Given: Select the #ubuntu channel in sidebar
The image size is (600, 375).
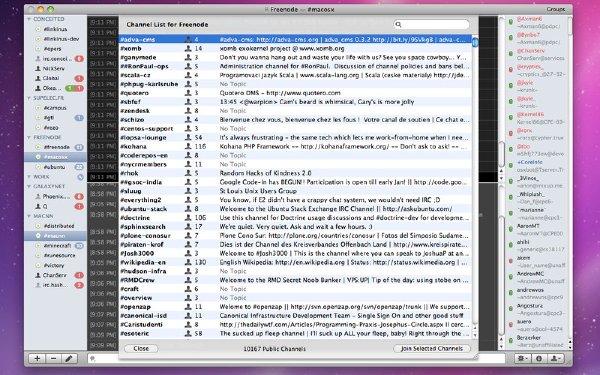Looking at the screenshot, I should tap(55, 167).
